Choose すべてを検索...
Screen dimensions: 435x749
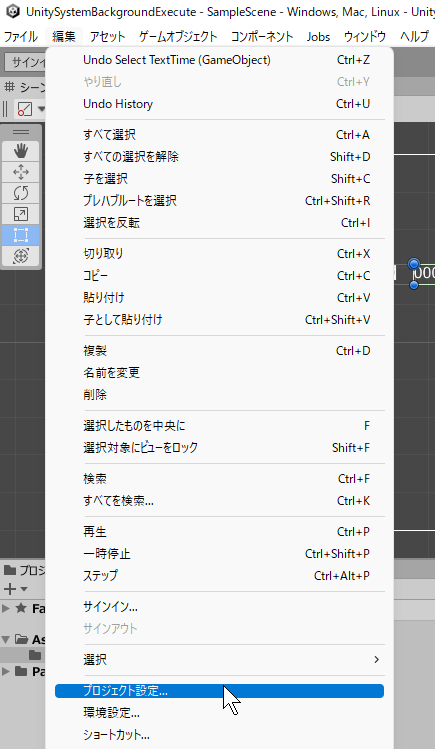tap(220, 501)
